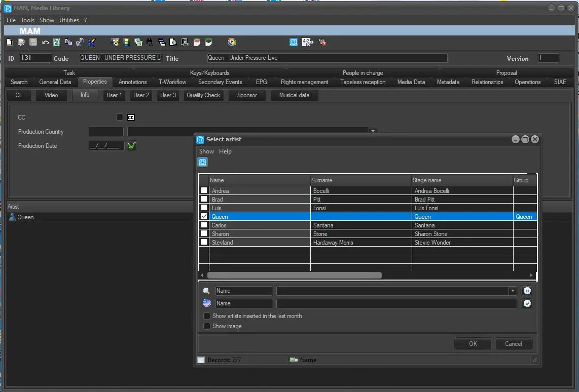Open the Utilities menu

click(x=69, y=20)
